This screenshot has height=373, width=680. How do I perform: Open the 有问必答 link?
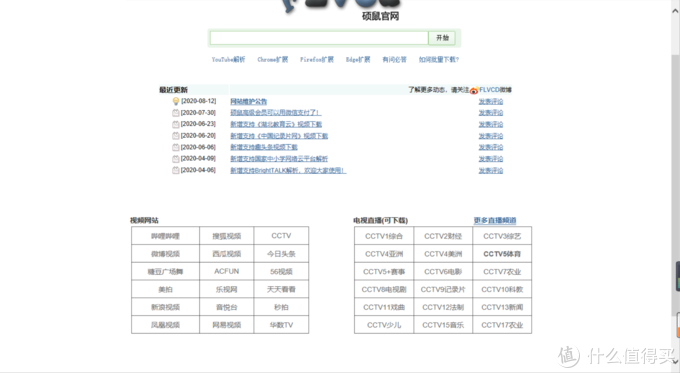(394, 59)
